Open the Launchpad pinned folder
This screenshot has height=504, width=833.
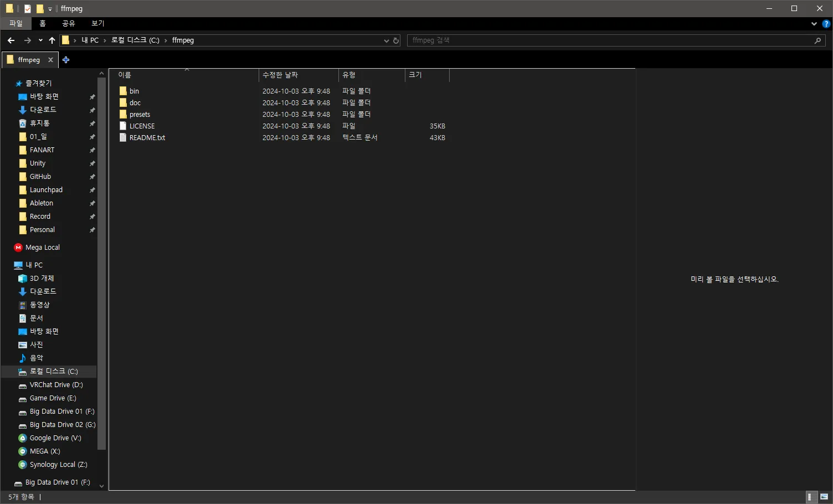point(46,189)
